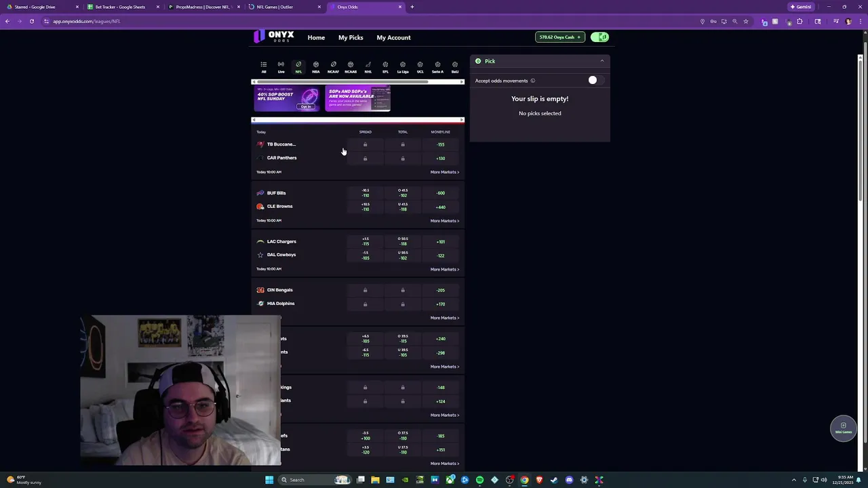Select the Serie A league icon
This screenshot has width=868, height=488.
click(x=437, y=67)
